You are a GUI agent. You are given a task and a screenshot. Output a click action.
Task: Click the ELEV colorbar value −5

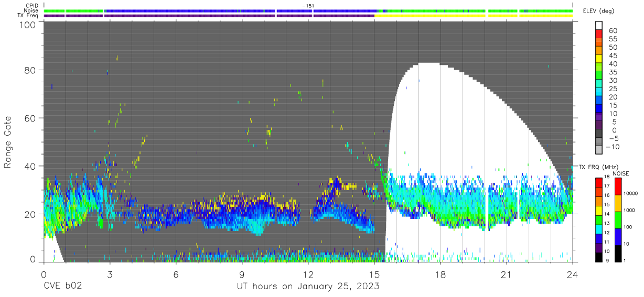coord(613,138)
